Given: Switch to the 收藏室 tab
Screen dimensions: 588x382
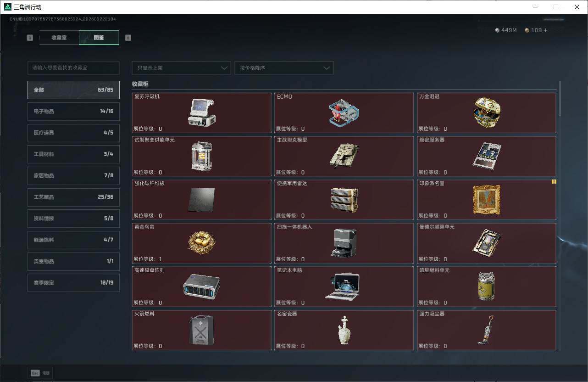Looking at the screenshot, I should pyautogui.click(x=59, y=38).
